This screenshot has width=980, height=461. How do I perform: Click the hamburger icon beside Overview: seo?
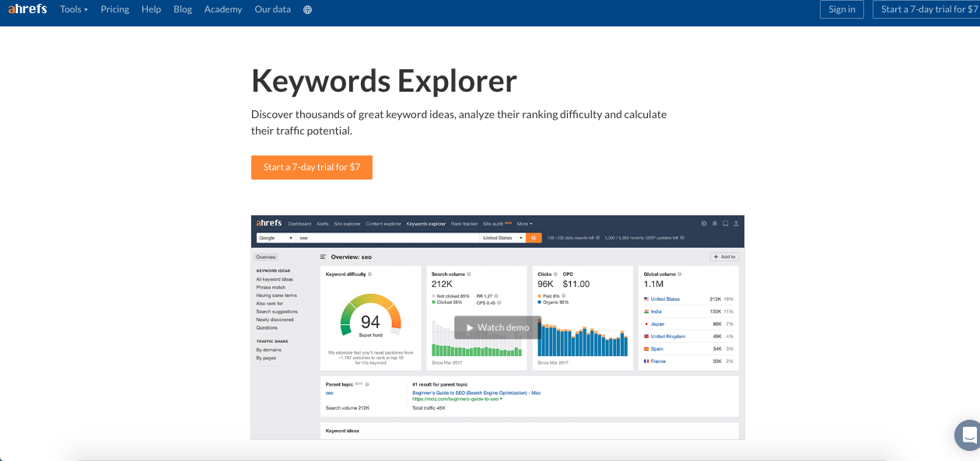(323, 257)
